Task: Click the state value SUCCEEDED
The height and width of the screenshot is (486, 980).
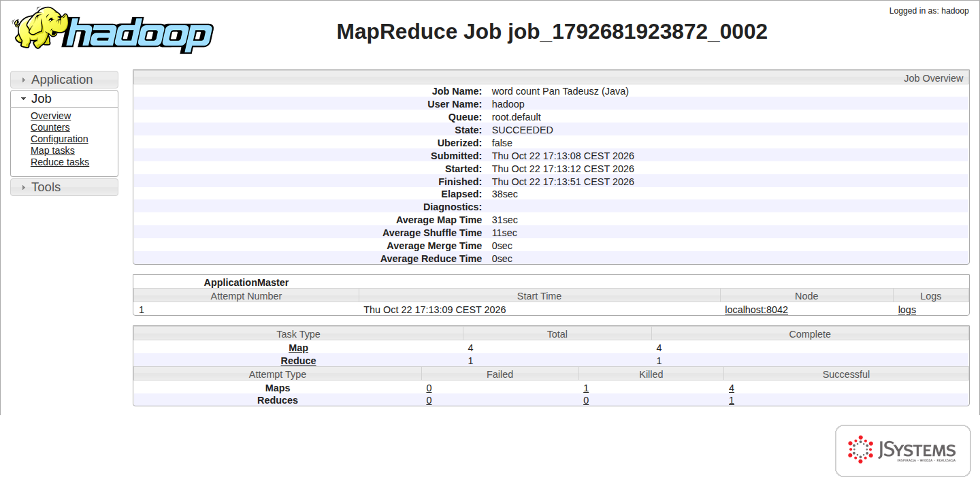Action: coord(523,130)
